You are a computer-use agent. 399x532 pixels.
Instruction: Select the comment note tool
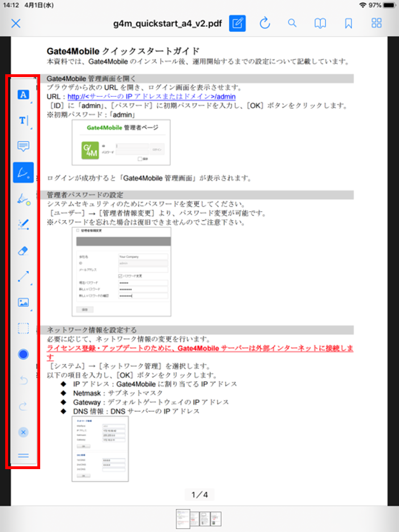pyautogui.click(x=23, y=146)
